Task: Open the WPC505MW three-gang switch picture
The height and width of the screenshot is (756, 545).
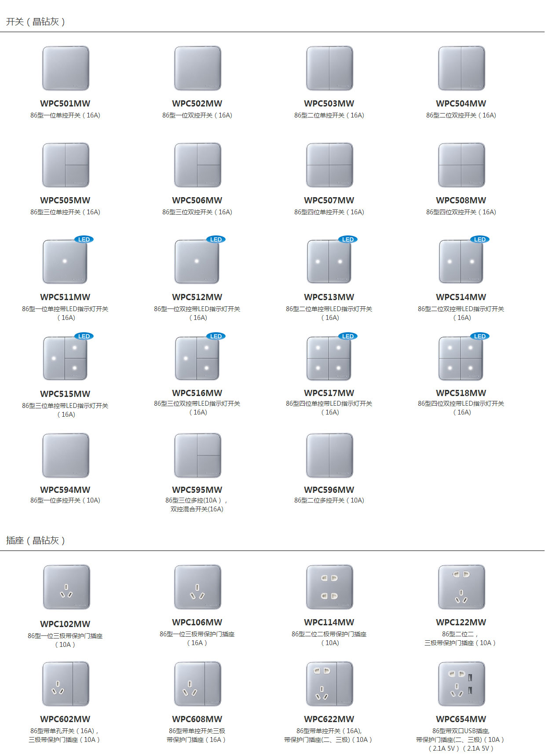Action: coord(66,165)
